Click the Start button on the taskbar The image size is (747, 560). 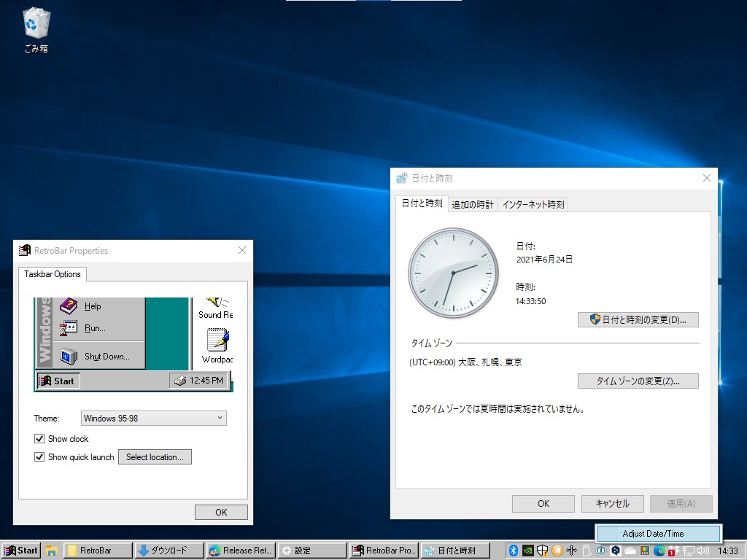pyautogui.click(x=21, y=551)
